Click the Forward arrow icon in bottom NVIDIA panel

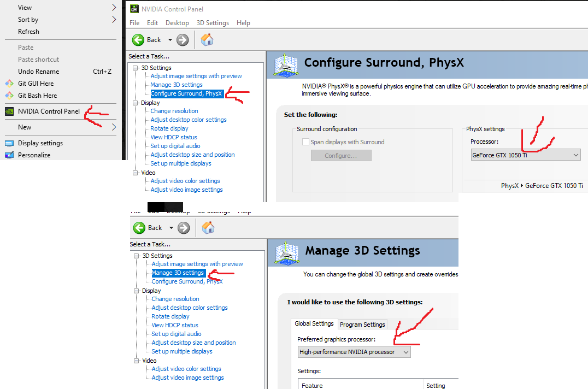pyautogui.click(x=184, y=228)
